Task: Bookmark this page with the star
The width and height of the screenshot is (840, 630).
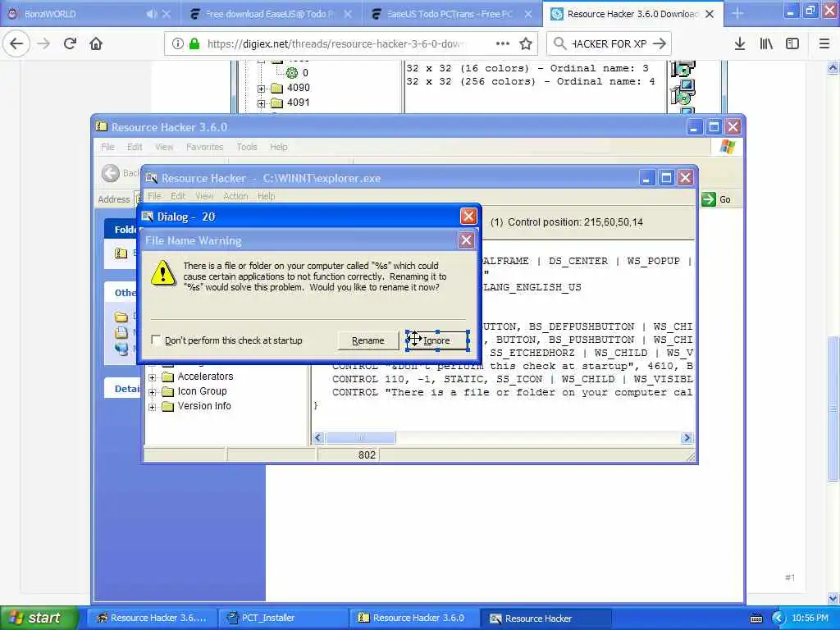Action: [x=526, y=43]
